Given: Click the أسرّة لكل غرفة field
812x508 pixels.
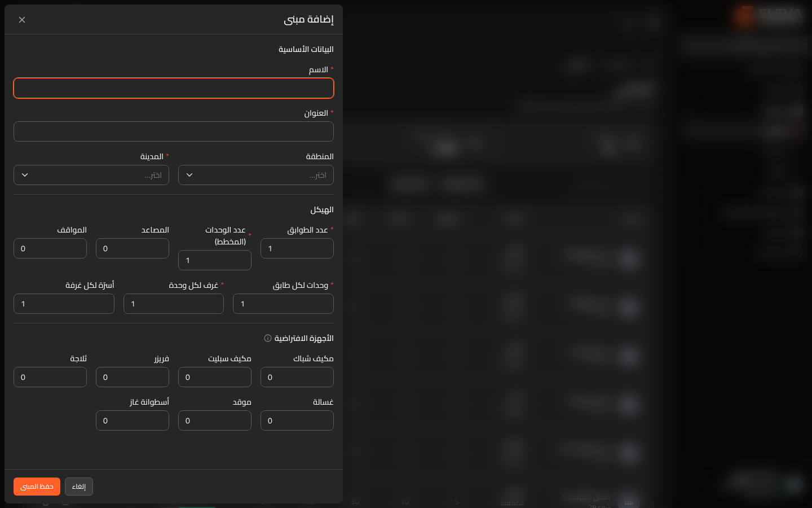Looking at the screenshot, I should (x=64, y=304).
